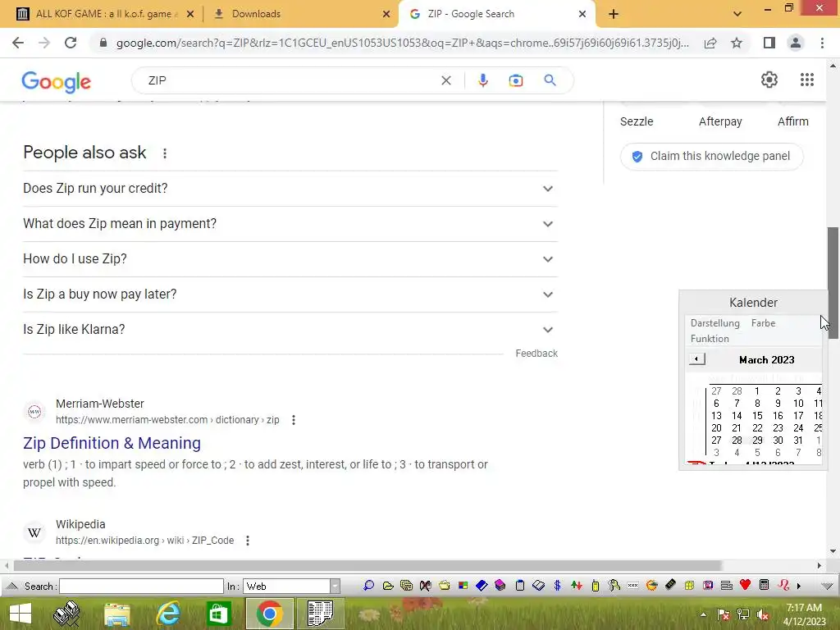Open the Google apps grid
This screenshot has height=630, width=840.
pos(807,80)
